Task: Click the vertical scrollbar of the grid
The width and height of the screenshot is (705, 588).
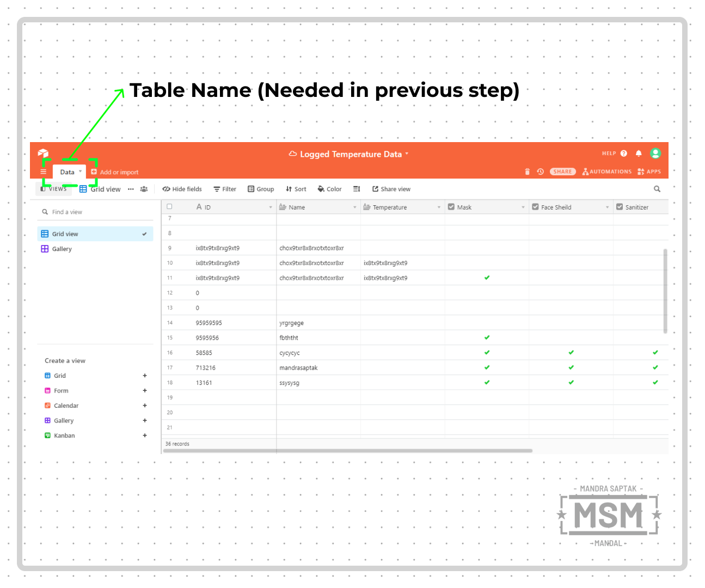Action: click(665, 291)
